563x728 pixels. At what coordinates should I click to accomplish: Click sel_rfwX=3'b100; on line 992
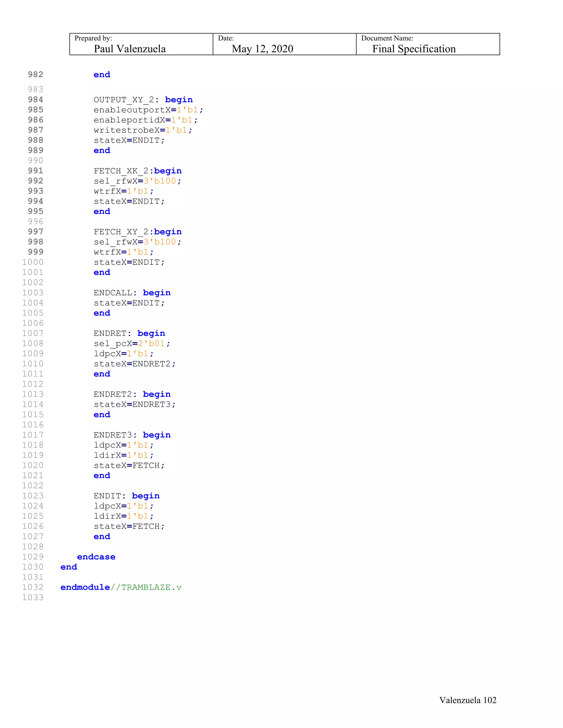tap(137, 181)
